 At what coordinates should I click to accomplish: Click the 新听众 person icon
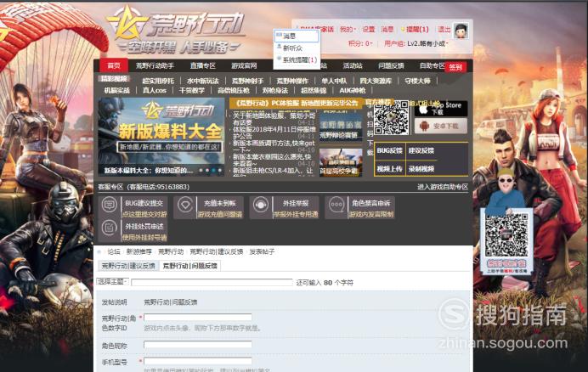pyautogui.click(x=279, y=48)
